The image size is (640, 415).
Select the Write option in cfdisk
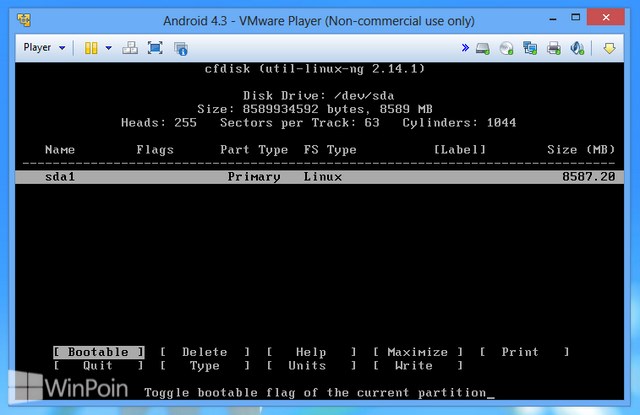click(x=418, y=366)
